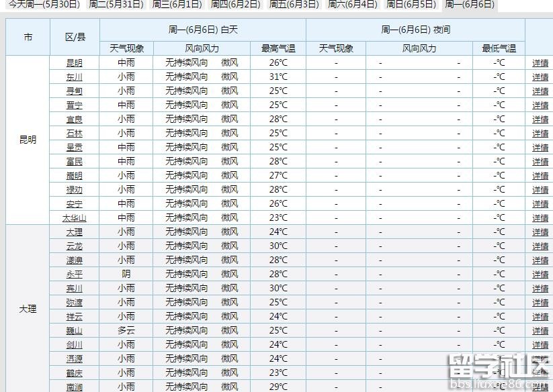Open 详情 for the 宜良 row
553x392 pixels.
(540, 119)
